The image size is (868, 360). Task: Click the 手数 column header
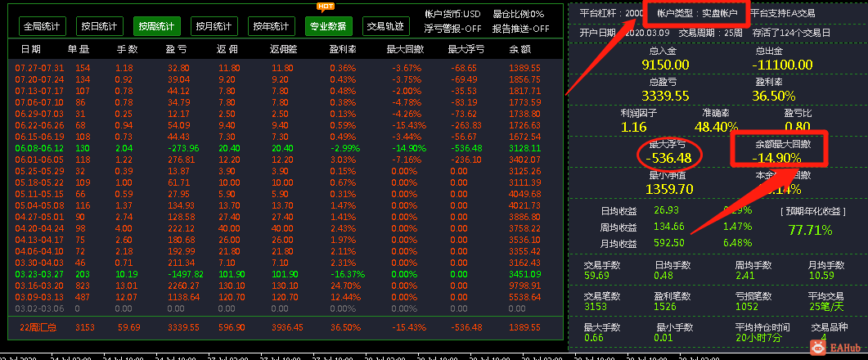pos(127,49)
